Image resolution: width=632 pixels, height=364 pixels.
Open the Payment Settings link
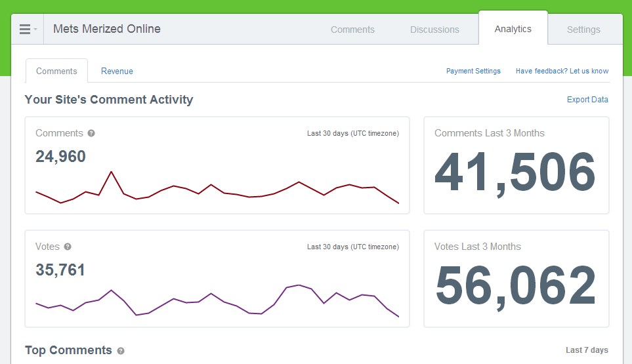[x=473, y=71]
